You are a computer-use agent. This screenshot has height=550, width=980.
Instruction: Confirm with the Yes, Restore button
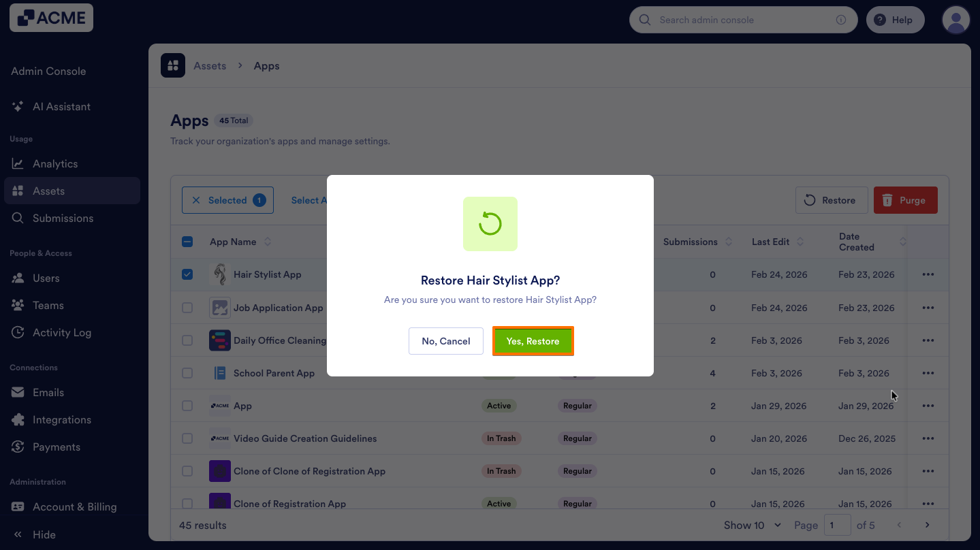533,341
